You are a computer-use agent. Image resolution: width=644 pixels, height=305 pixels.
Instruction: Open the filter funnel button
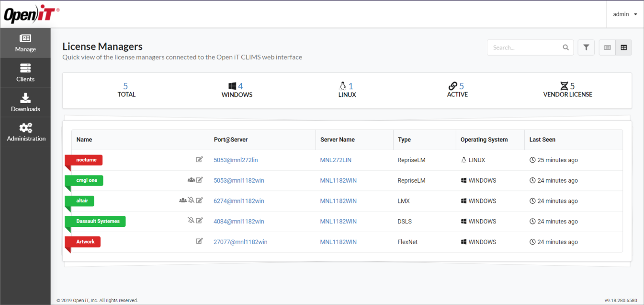click(586, 47)
